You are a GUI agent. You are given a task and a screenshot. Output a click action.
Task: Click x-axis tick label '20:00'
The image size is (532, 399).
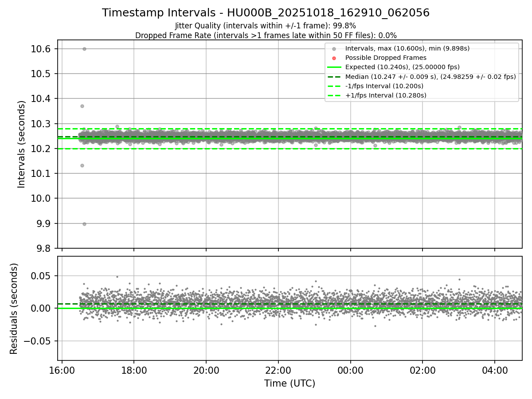point(206,370)
